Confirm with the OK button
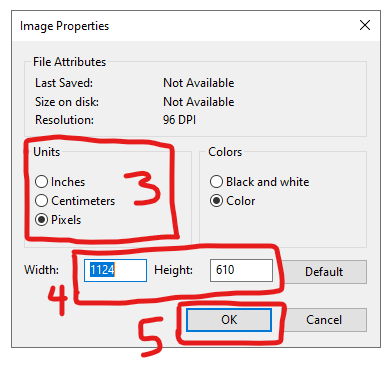 229,320
